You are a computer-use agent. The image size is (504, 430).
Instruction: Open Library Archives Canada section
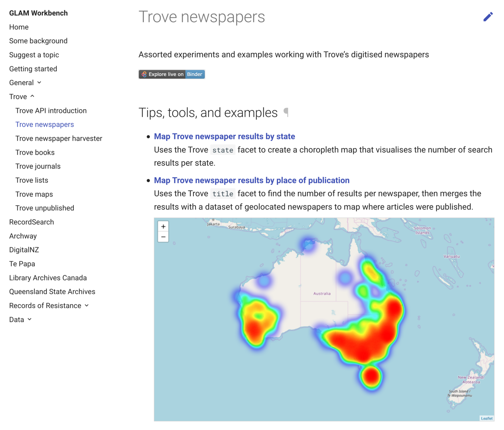pyautogui.click(x=48, y=278)
